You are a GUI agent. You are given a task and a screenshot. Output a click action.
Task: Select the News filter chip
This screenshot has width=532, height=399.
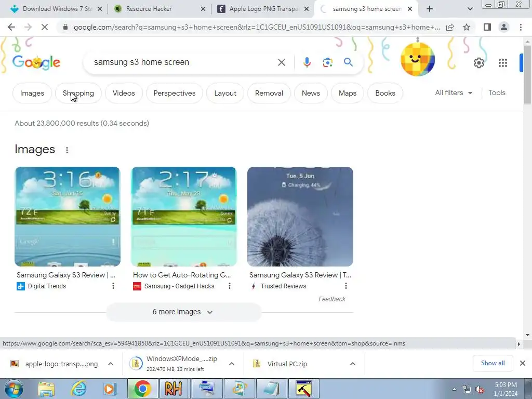pyautogui.click(x=311, y=93)
